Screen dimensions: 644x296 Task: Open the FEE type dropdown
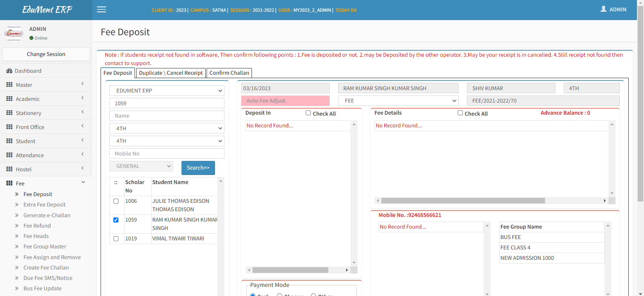(x=398, y=101)
